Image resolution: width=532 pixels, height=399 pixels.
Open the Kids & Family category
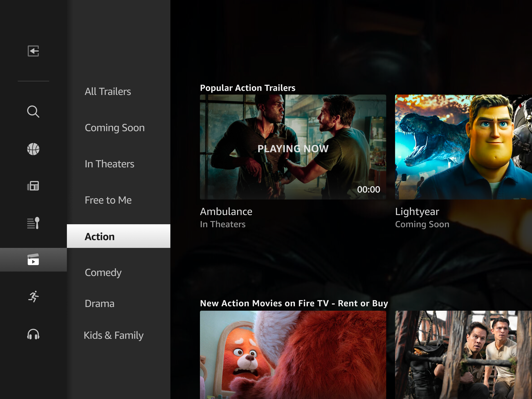click(113, 335)
